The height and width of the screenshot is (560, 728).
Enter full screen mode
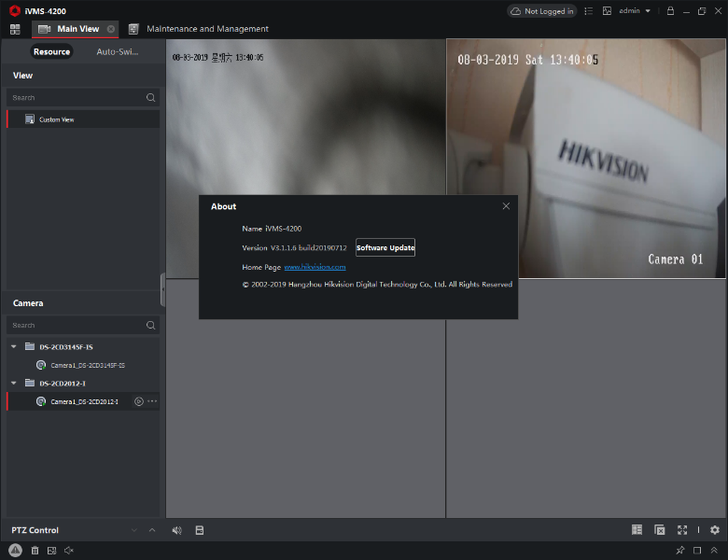tap(682, 530)
